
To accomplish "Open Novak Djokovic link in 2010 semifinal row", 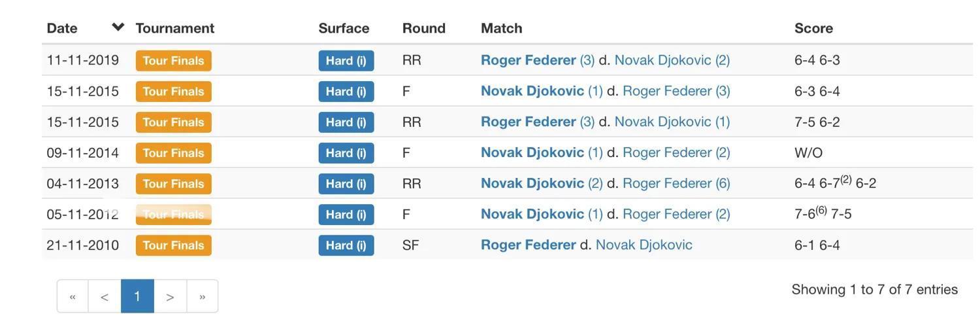I will click(644, 245).
